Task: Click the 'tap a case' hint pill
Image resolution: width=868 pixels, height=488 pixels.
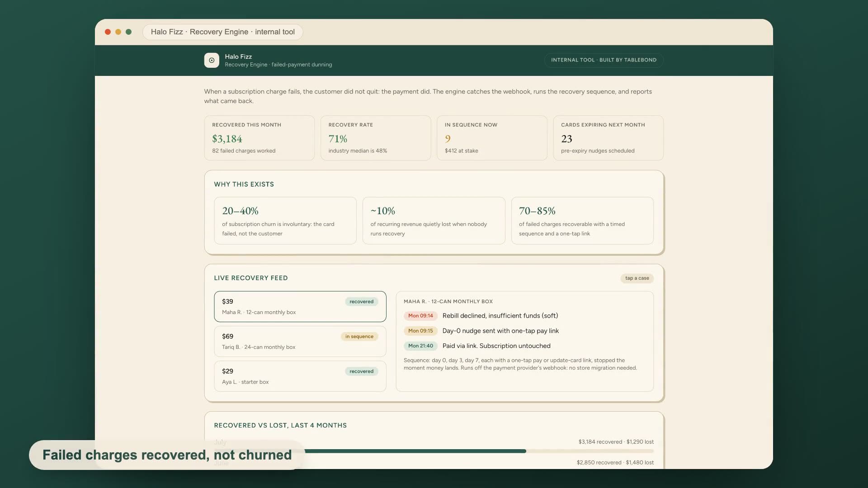Action: [x=637, y=278]
